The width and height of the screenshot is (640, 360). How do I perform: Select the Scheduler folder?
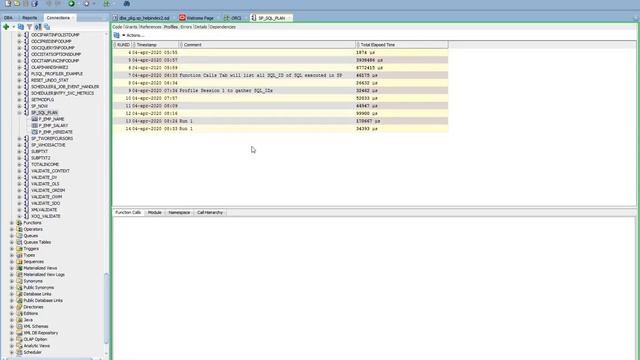pyautogui.click(x=32, y=352)
